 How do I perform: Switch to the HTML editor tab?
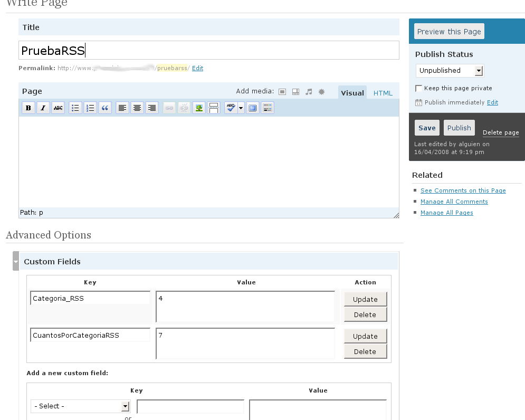pyautogui.click(x=383, y=93)
